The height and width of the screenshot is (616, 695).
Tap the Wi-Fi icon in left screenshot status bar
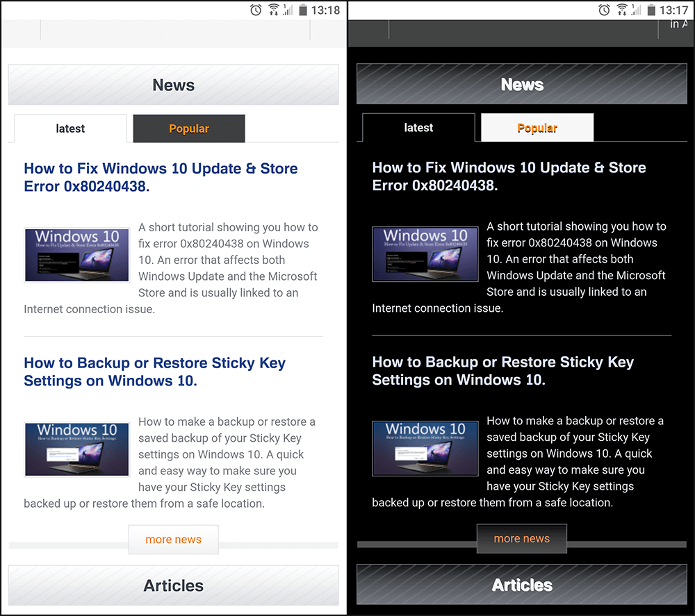pyautogui.click(x=273, y=10)
